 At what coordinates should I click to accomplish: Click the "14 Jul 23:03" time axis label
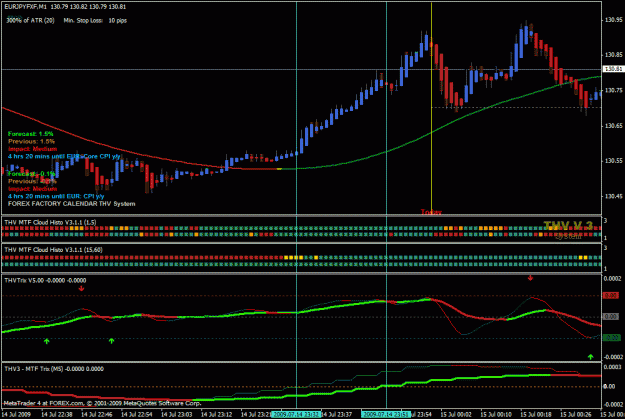tap(177, 415)
